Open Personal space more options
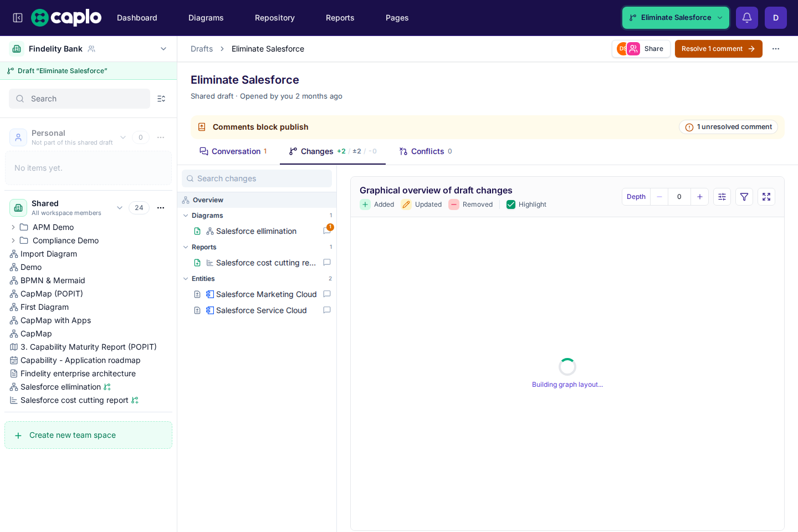 click(161, 137)
